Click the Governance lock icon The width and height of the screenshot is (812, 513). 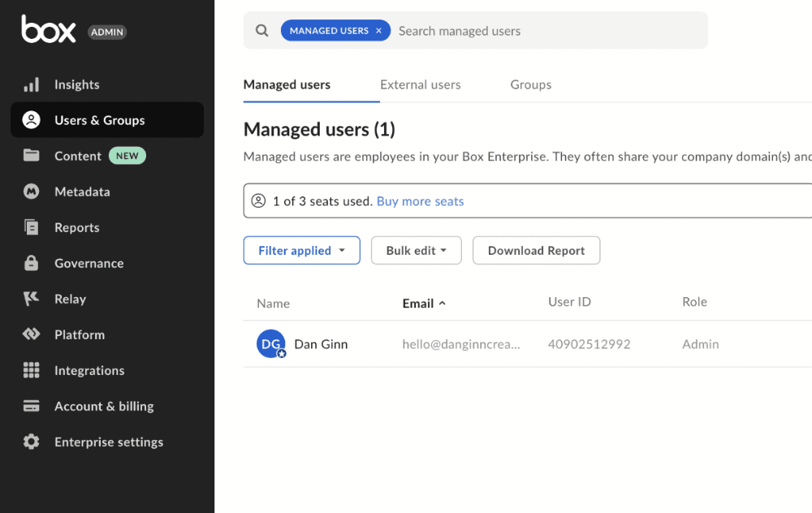pos(31,263)
